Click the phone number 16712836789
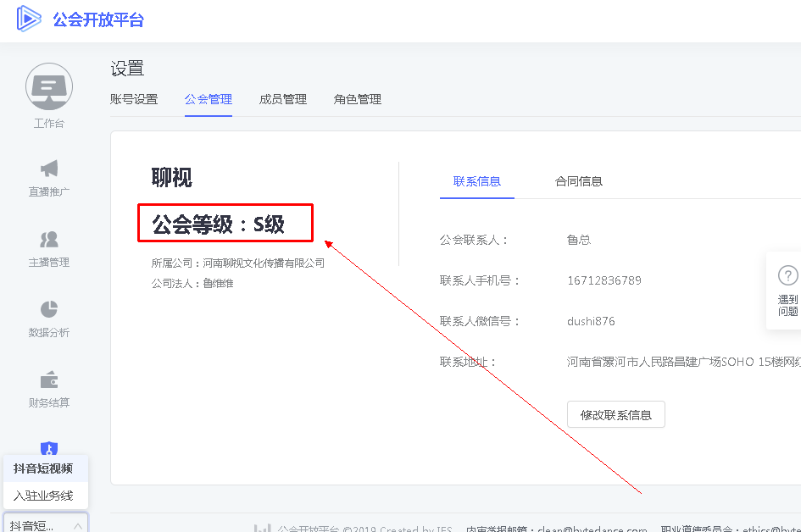The width and height of the screenshot is (801, 532). tap(604, 280)
